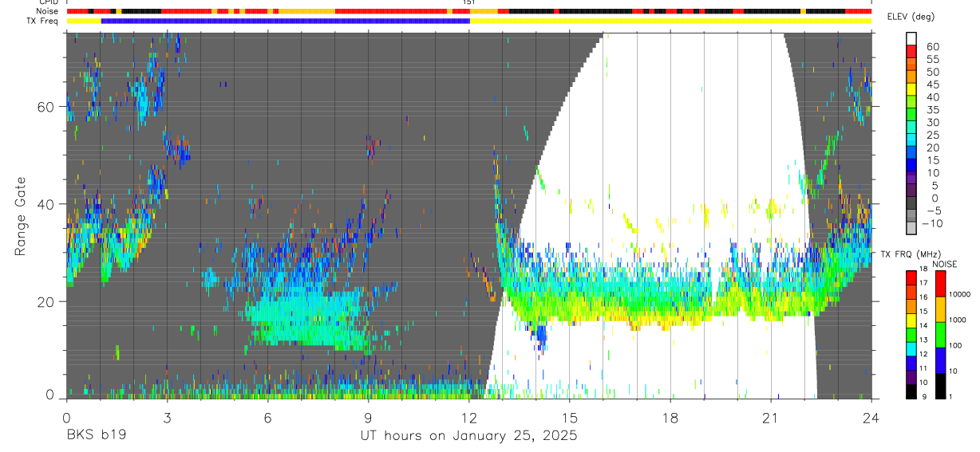This screenshot has width=980, height=452.
Task: Click NOISE scale label '1000'
Action: 958,320
